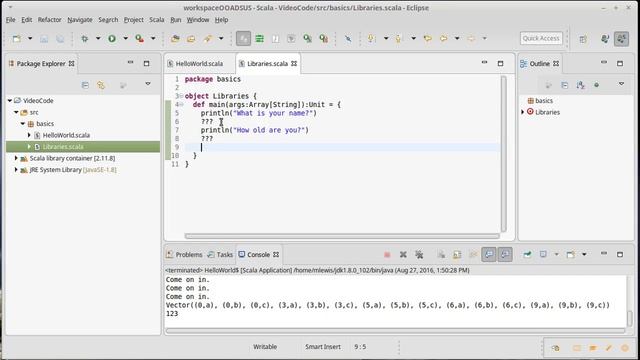This screenshot has width=640, height=360.
Task: Click the New file toolbar icon
Action: (x=17, y=38)
